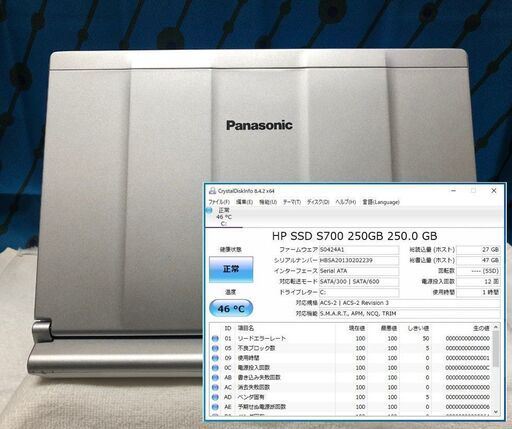This screenshot has width=512, height=429.
Task: Click the transfer mode field SATA/300 | SATA/600
Action: coord(359,282)
